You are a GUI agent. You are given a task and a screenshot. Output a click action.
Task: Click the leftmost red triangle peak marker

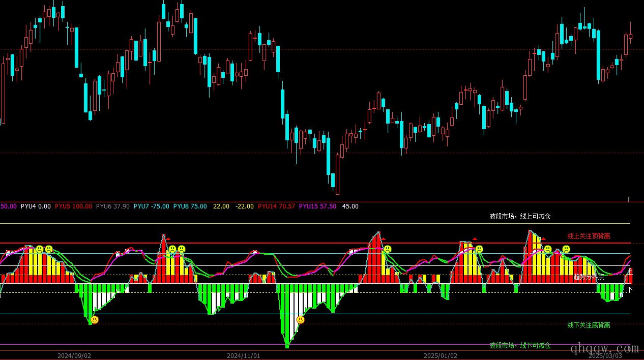(x=168, y=238)
